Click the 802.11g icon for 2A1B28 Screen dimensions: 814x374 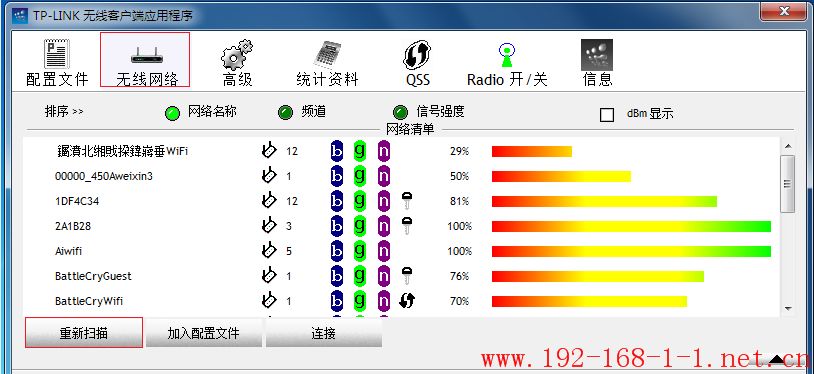(360, 226)
